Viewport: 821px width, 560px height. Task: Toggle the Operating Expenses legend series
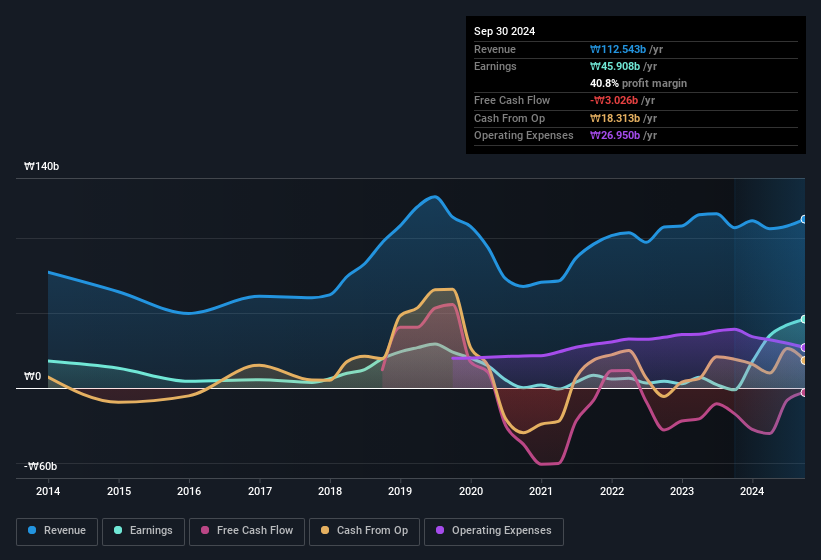pyautogui.click(x=494, y=531)
